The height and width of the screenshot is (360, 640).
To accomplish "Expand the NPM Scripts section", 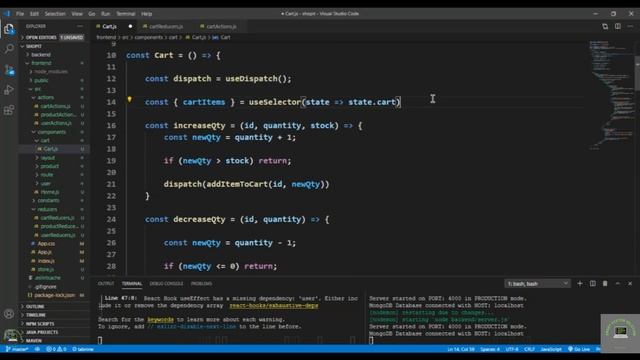I will tap(40, 323).
